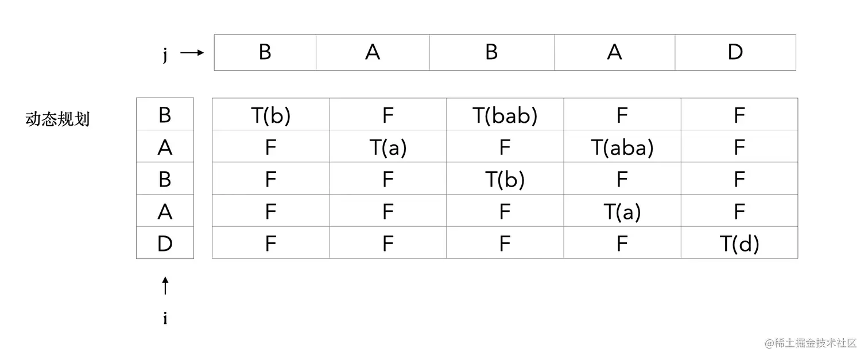
Task: Click T(a) cell in second table row
Action: click(x=388, y=148)
